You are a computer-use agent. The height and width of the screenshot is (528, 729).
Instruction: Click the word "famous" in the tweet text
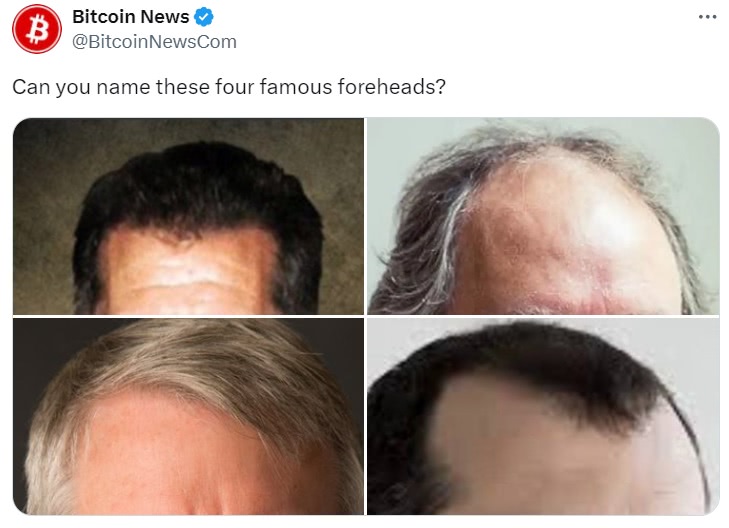pos(296,87)
